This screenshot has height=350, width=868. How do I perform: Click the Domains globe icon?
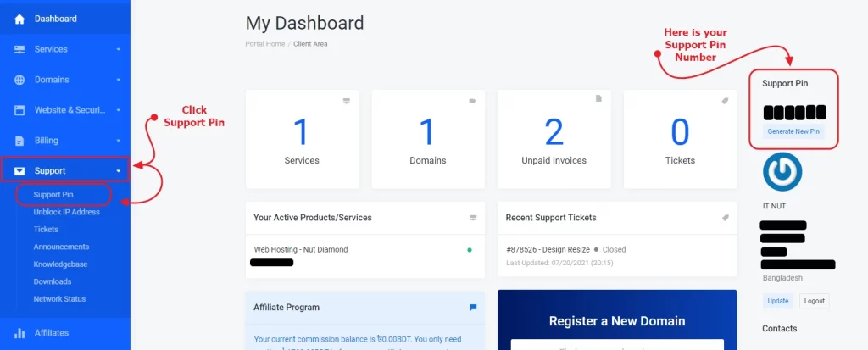(19, 80)
